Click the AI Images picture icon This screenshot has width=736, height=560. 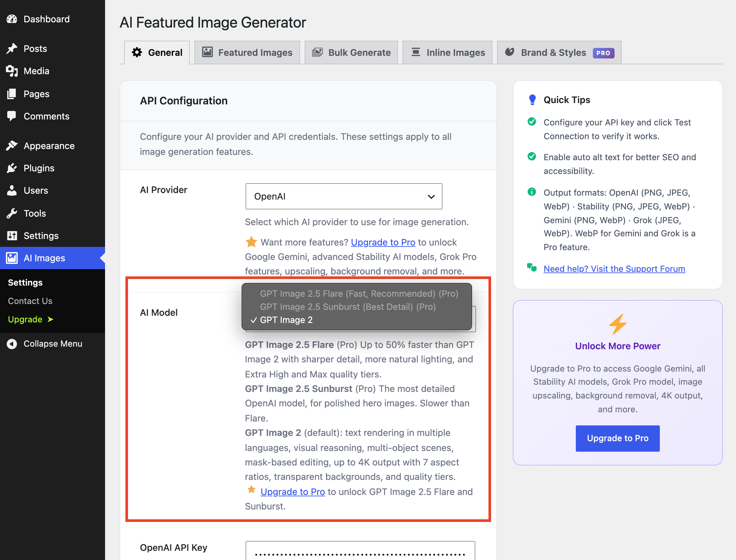point(12,258)
